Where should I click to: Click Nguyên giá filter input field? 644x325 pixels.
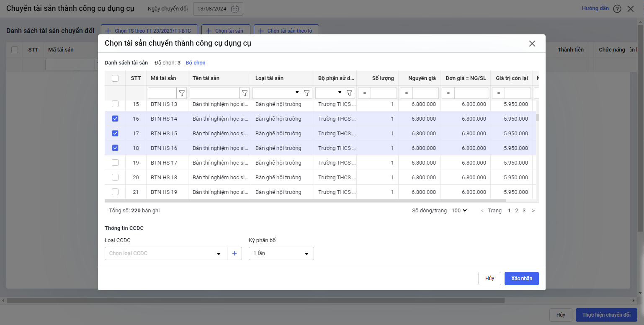[x=425, y=93]
